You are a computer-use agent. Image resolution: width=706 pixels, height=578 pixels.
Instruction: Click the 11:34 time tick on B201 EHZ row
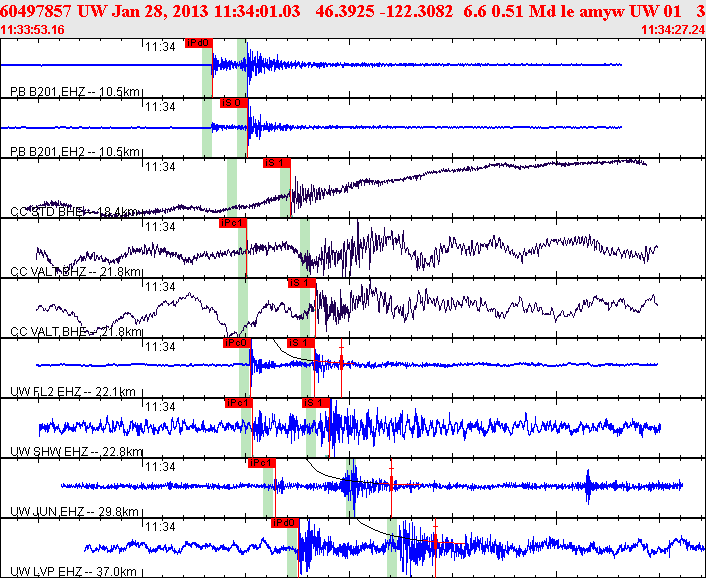coord(160,46)
